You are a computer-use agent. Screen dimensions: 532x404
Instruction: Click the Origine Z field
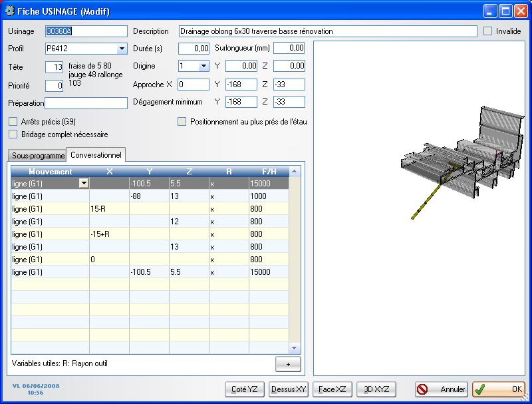(x=289, y=66)
